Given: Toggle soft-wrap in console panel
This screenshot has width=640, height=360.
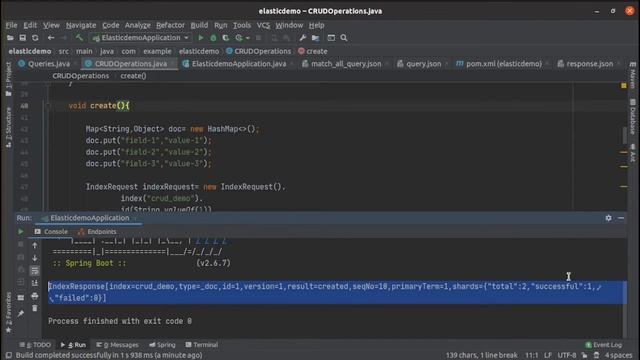Looking at the screenshot, I should (x=35, y=271).
